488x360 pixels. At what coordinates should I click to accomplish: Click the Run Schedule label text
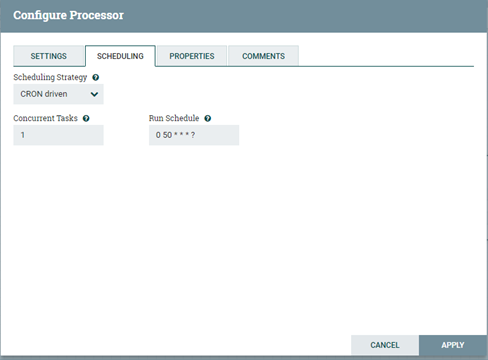pyautogui.click(x=174, y=118)
